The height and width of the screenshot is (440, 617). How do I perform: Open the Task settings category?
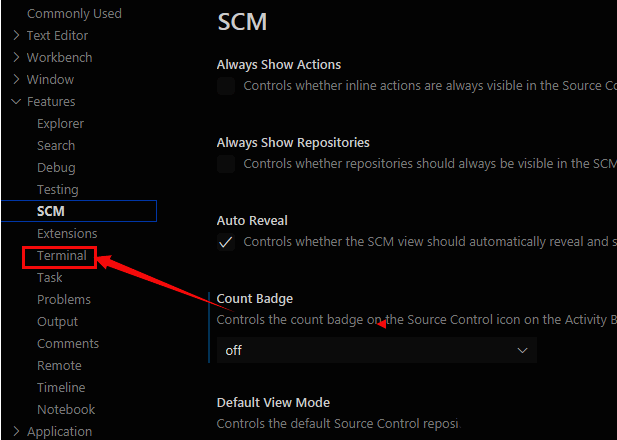(50, 278)
